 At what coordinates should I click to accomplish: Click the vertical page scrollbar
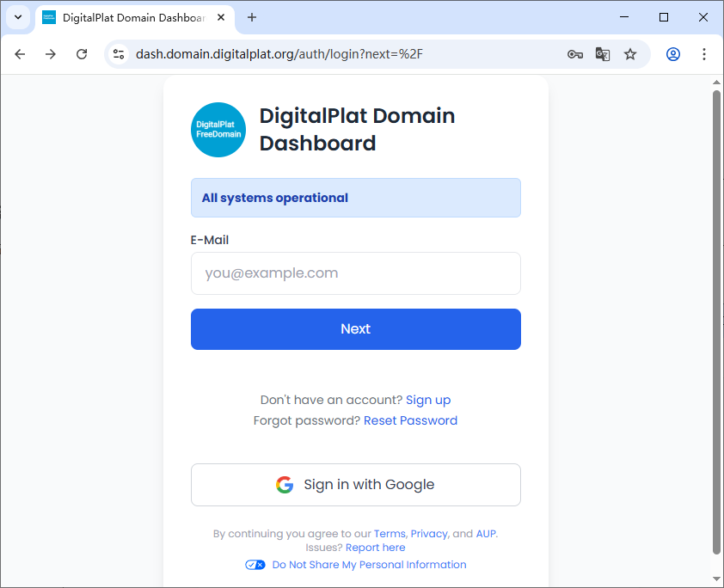pos(717,318)
